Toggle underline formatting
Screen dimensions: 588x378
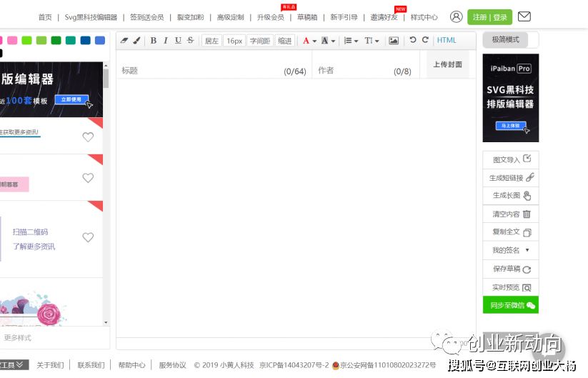[178, 40]
